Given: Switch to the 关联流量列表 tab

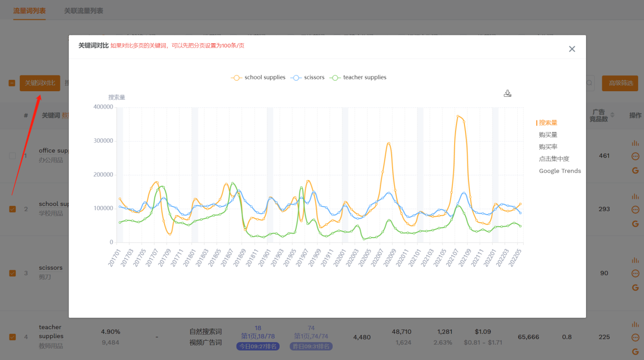Looking at the screenshot, I should [83, 10].
